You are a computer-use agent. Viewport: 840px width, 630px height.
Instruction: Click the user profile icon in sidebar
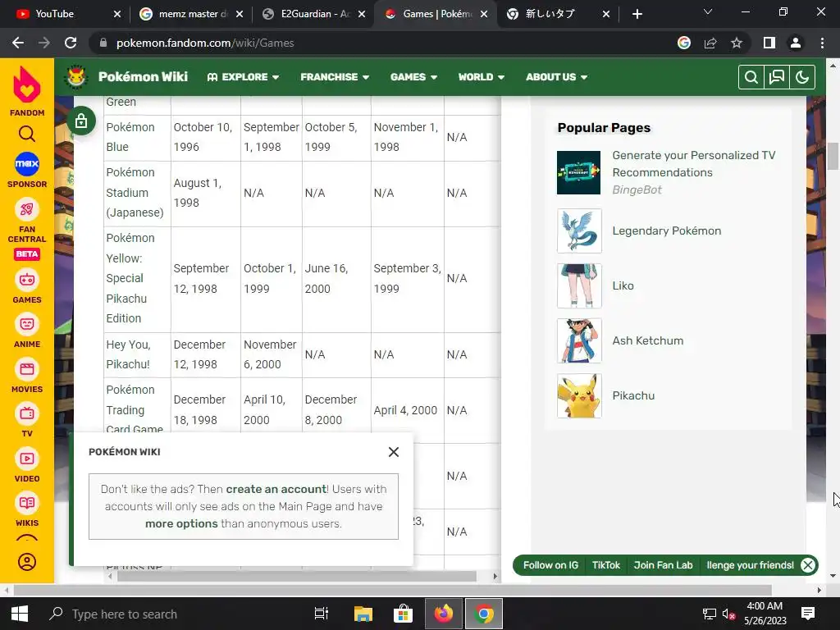(27, 562)
